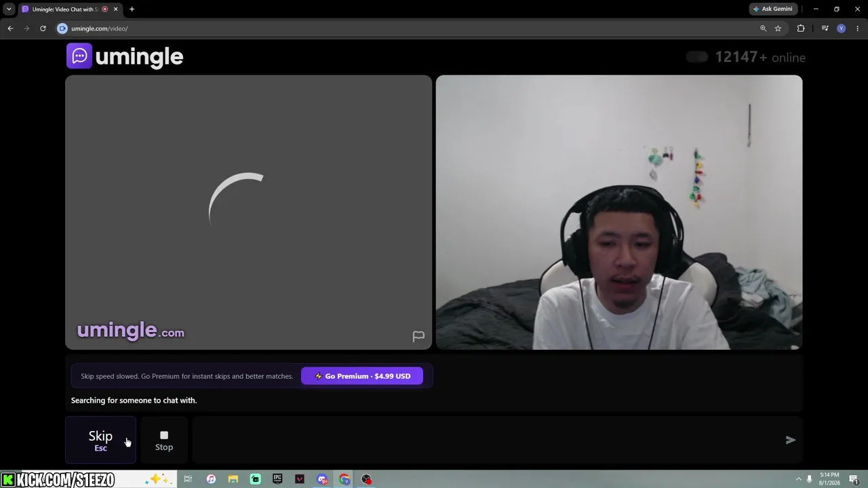Reload the current page
Screen dimensions: 868x488
pos(43,28)
